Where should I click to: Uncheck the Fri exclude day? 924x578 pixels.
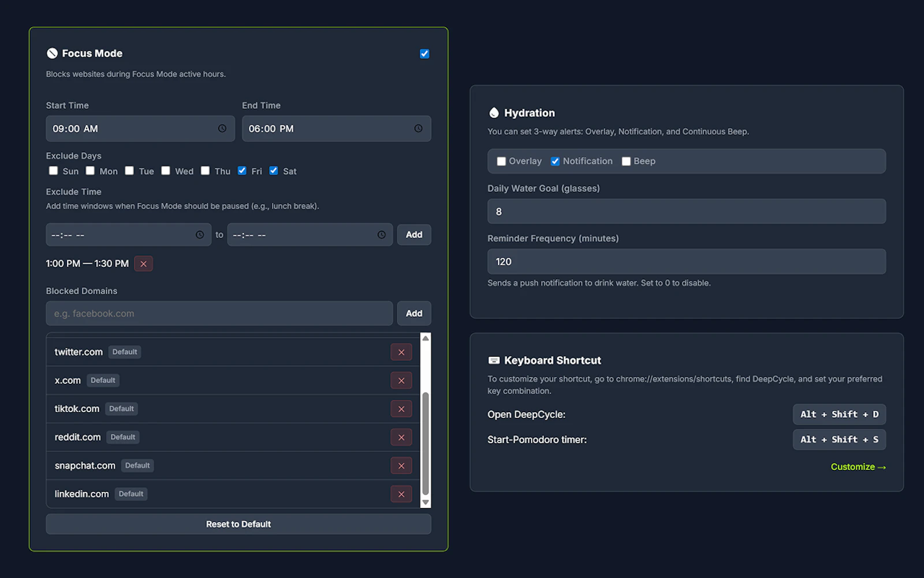click(243, 171)
